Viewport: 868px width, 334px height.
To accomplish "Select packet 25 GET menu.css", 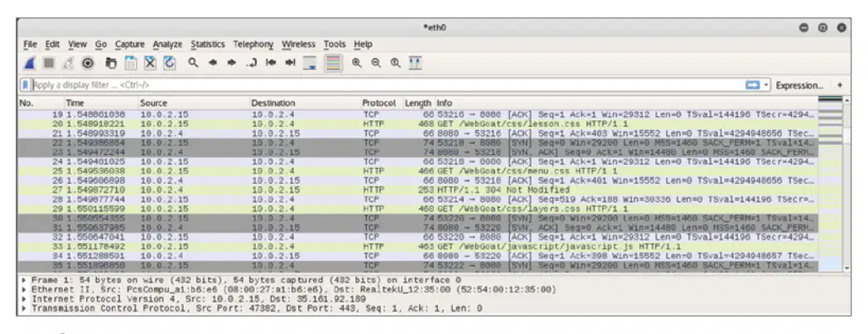I will tap(418, 172).
